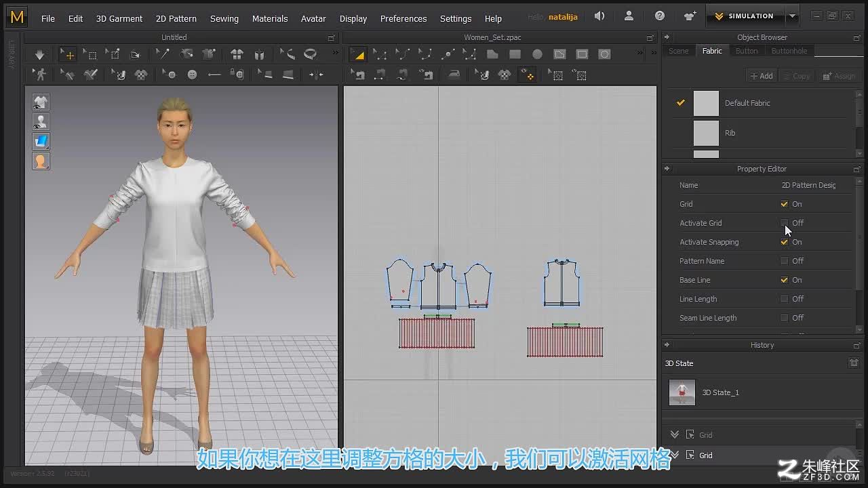Select the Edit Measure tape tool

pos(287,54)
